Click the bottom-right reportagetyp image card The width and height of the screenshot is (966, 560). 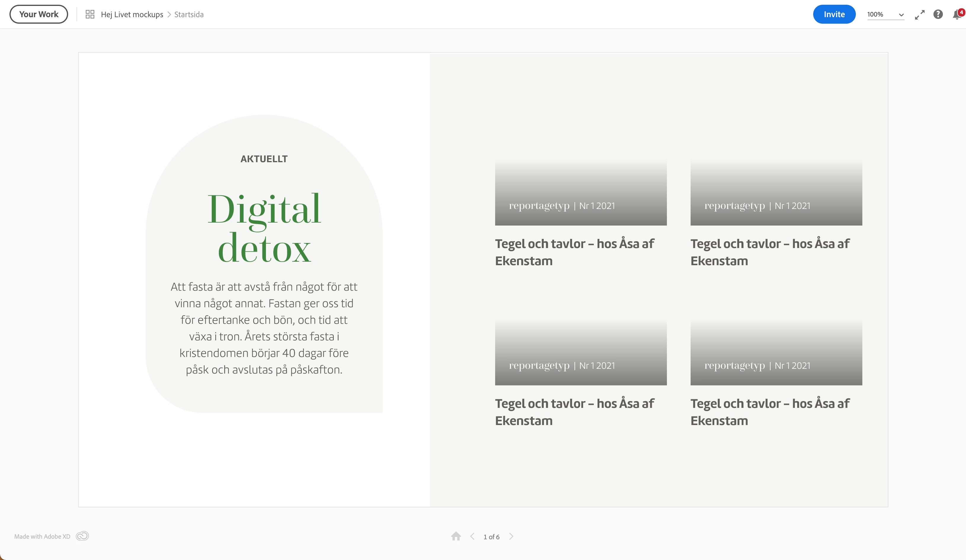pyautogui.click(x=776, y=353)
